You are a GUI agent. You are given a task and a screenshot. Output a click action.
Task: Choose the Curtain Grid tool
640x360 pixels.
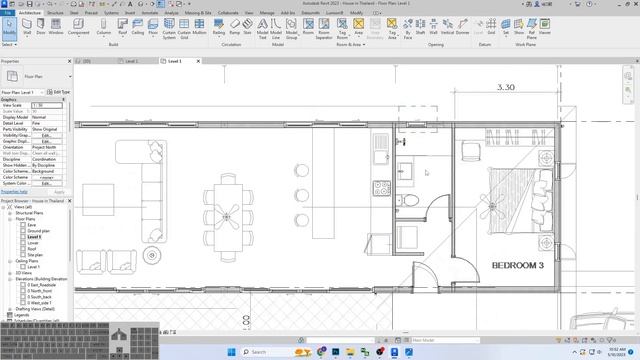click(184, 29)
